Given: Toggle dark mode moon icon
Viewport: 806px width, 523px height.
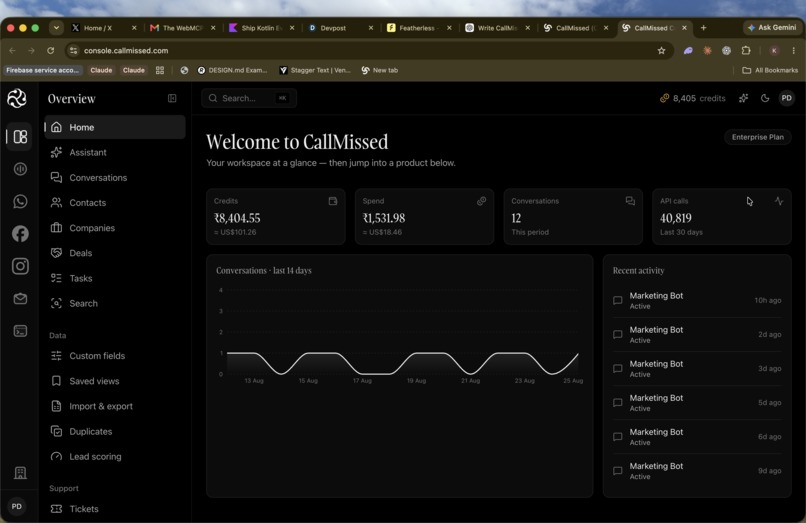Looking at the screenshot, I should pos(765,98).
